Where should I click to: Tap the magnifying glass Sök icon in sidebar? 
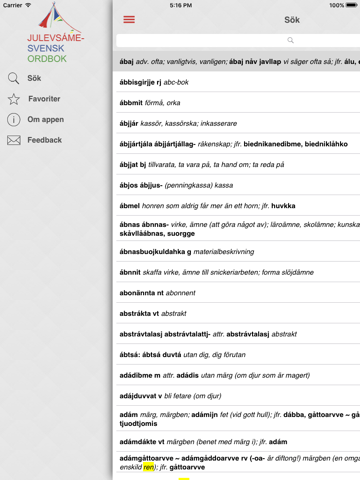[13, 78]
